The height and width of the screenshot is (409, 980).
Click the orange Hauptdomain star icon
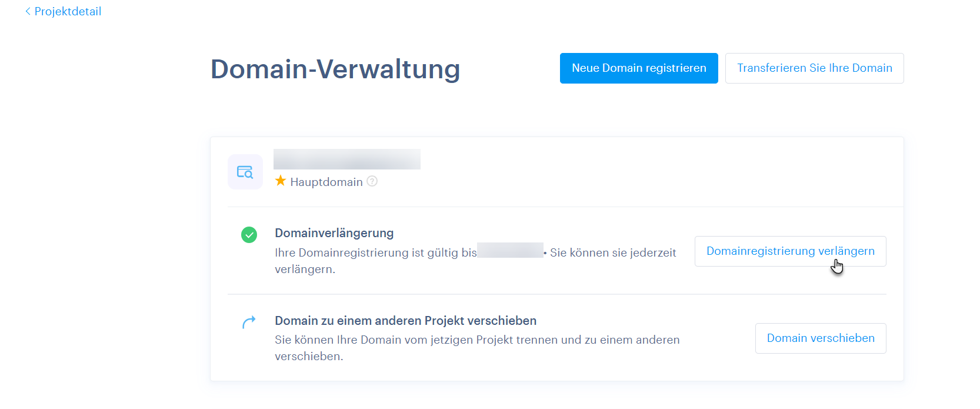tap(281, 181)
